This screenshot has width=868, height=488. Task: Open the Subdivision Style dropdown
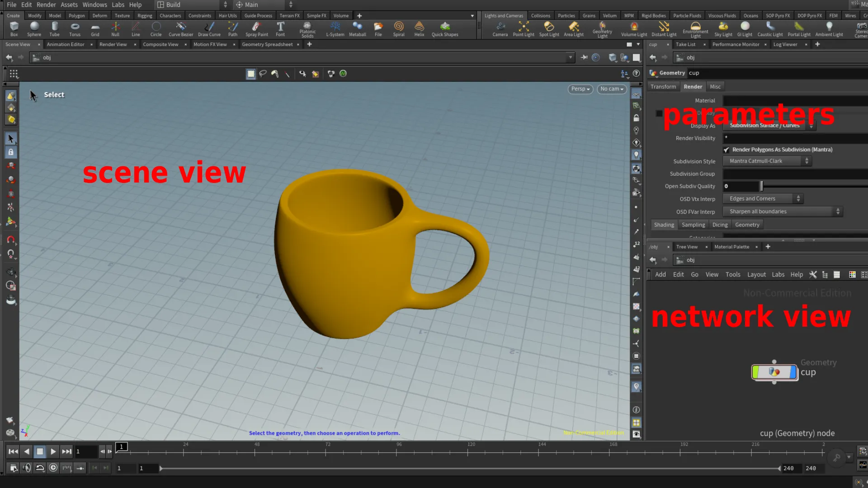(x=767, y=161)
